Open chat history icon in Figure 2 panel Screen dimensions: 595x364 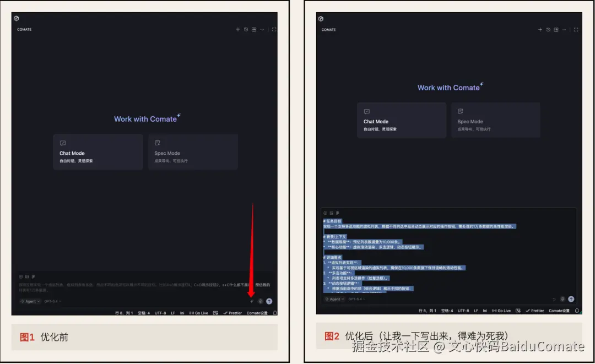548,30
